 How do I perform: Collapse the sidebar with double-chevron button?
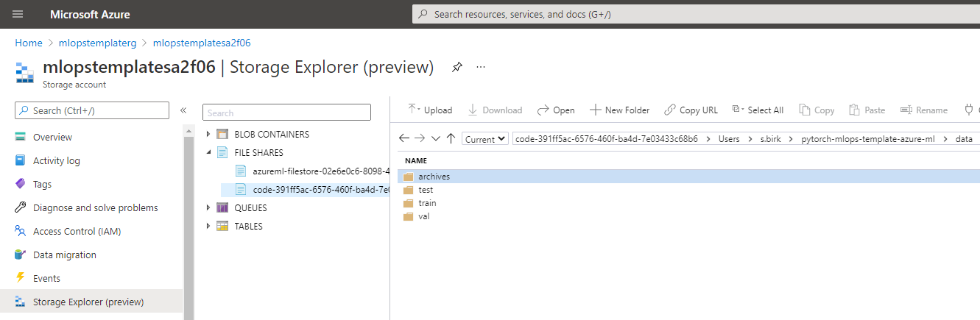[x=183, y=110]
